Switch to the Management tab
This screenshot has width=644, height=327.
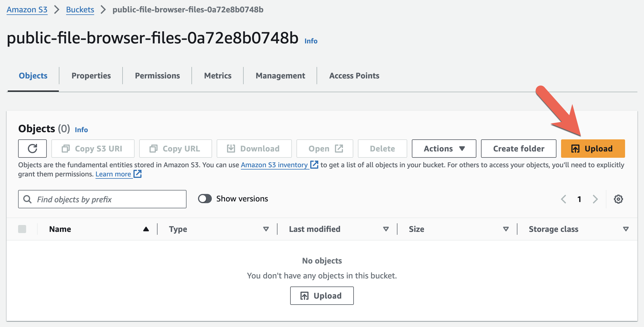tap(280, 76)
